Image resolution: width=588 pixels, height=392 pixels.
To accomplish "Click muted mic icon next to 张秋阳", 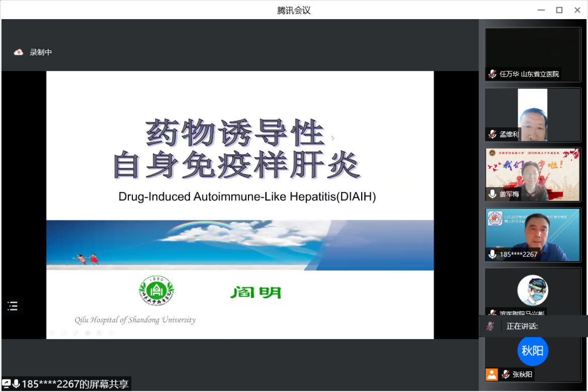I will tap(506, 374).
